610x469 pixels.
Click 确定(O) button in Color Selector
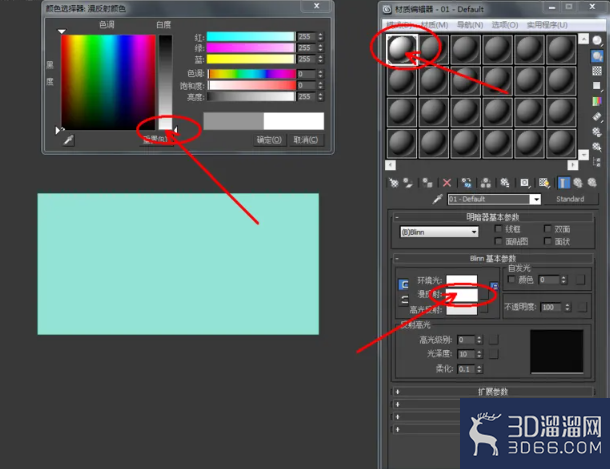coord(269,140)
